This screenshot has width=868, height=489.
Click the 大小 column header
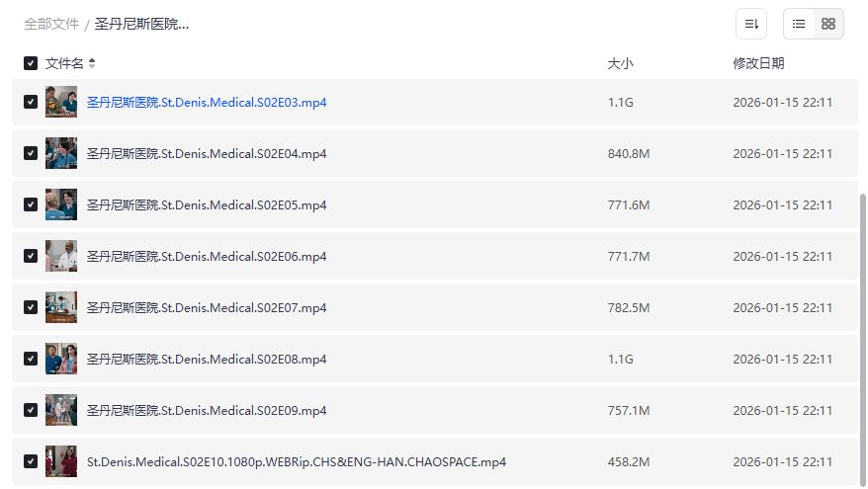pos(620,63)
